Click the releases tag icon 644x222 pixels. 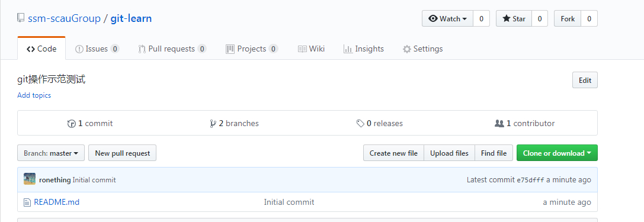(x=360, y=124)
